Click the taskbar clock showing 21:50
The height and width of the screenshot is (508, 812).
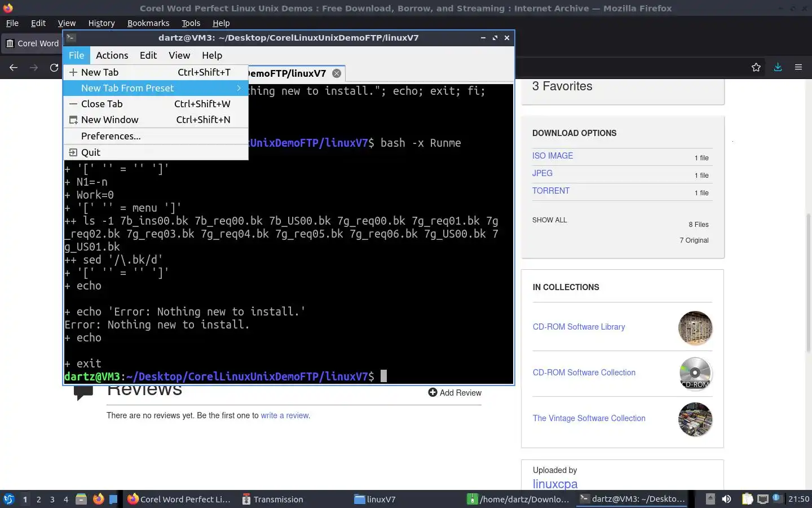(798, 499)
